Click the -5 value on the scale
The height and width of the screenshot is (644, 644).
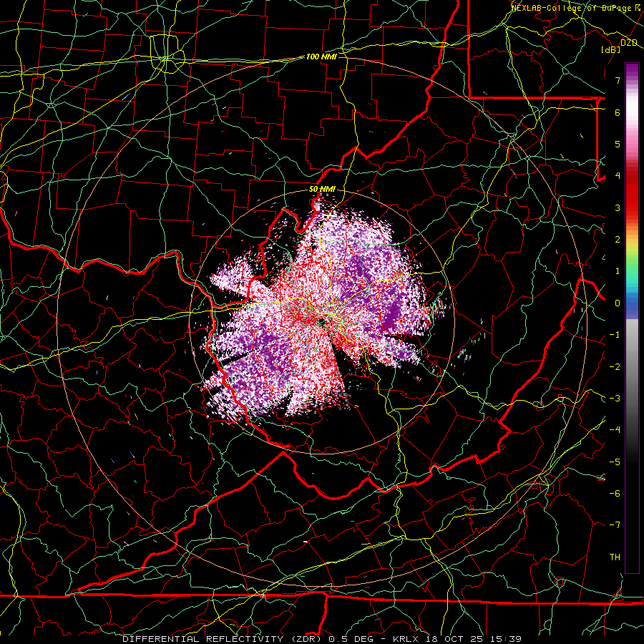coord(615,462)
